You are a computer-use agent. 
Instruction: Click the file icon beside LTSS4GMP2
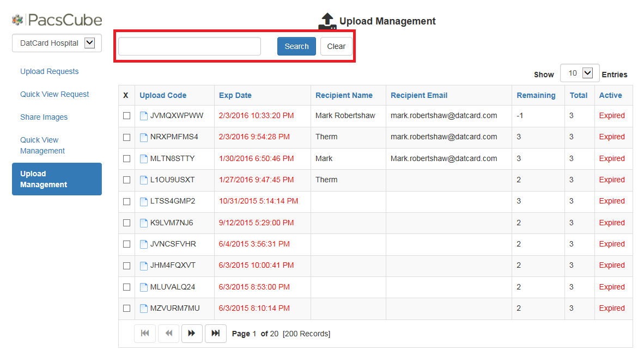click(x=144, y=201)
